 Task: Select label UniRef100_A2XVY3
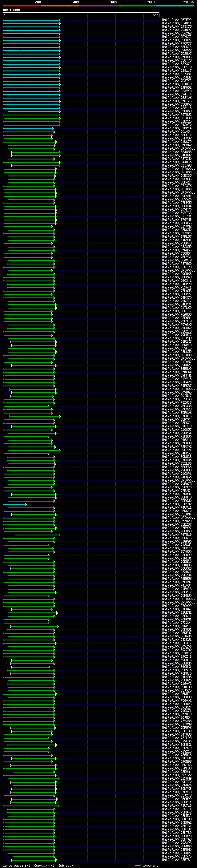click(x=177, y=91)
